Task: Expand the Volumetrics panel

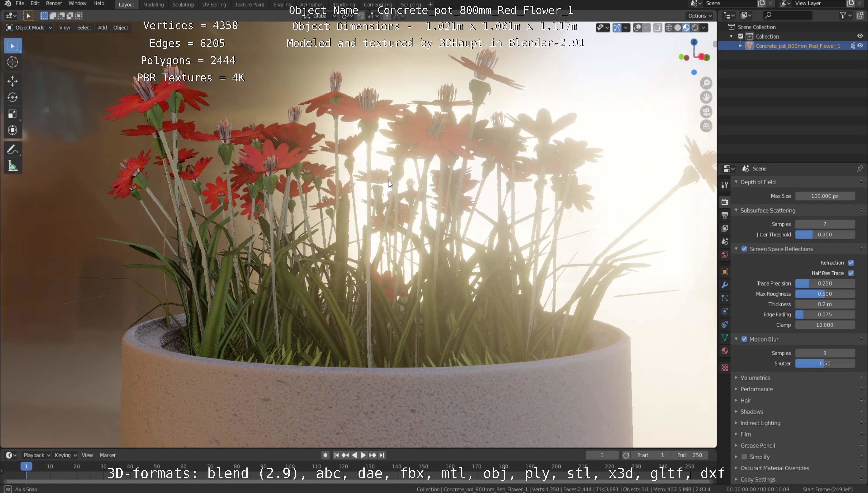Action: [755, 378]
